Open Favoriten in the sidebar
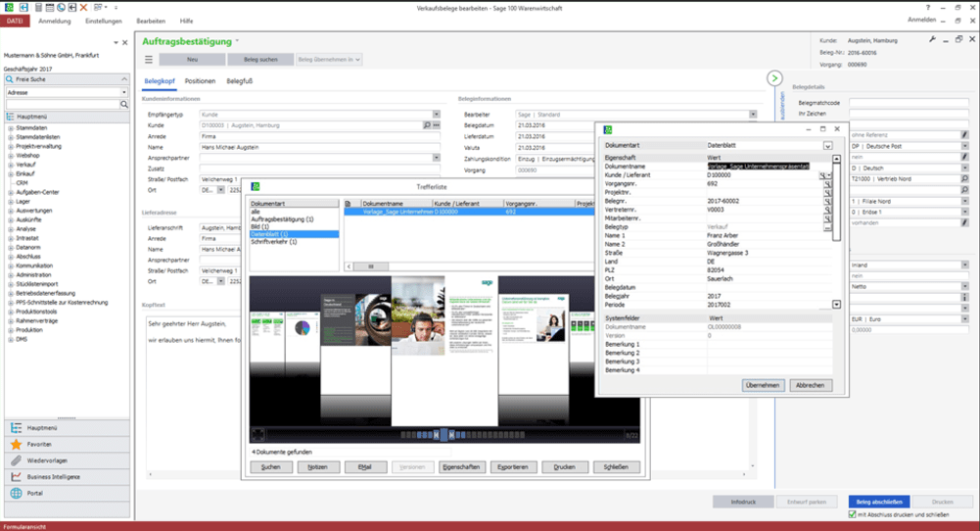Screen dimensions: 980x531 pos(67,444)
